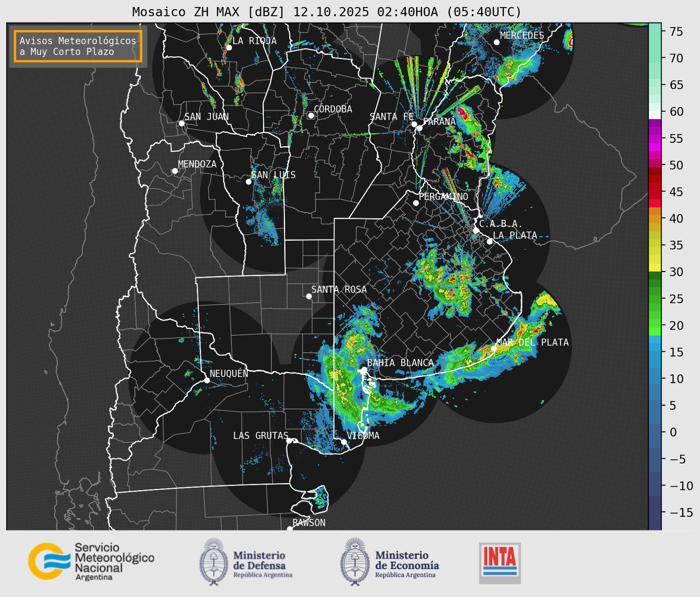Screen dimensions: 700x597
Task: Click the Mendoza city marker
Action: tap(175, 171)
